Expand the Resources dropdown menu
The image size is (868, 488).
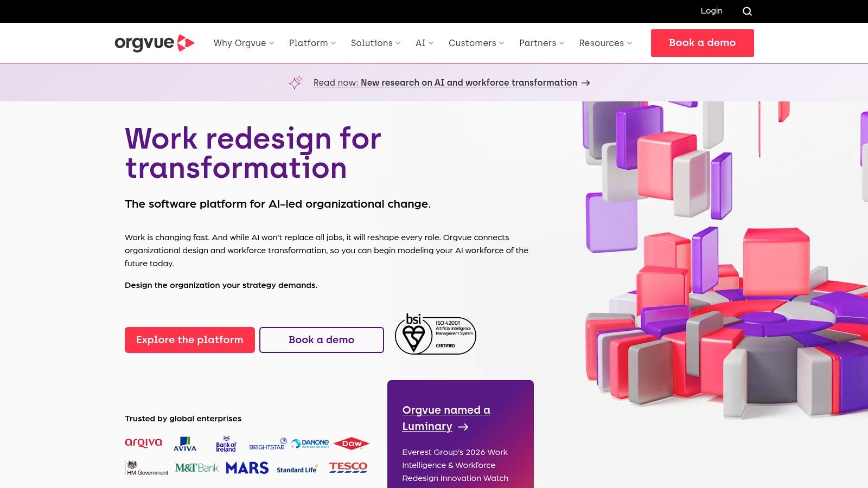tap(605, 43)
